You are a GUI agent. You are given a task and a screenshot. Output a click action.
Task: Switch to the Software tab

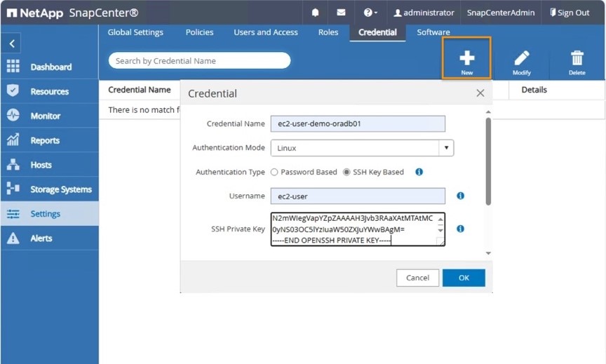(433, 32)
